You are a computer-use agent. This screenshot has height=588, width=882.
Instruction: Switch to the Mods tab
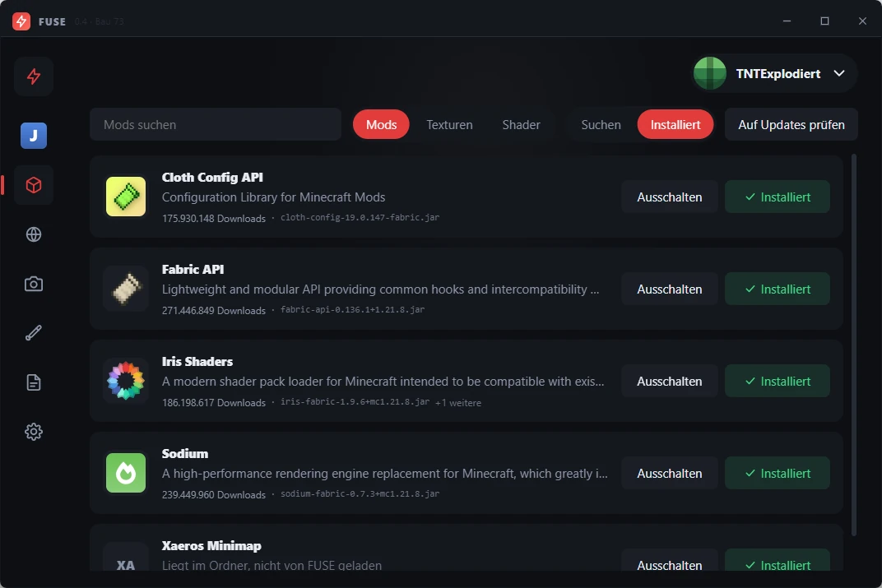tap(382, 125)
